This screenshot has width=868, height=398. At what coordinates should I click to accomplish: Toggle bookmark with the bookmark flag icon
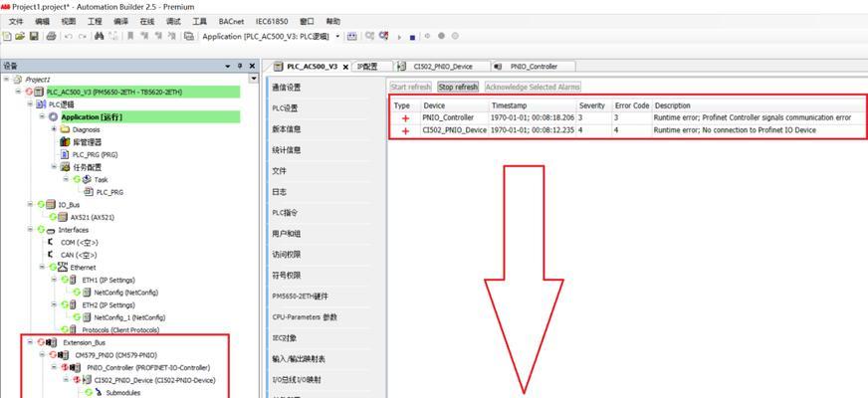pyautogui.click(x=130, y=36)
